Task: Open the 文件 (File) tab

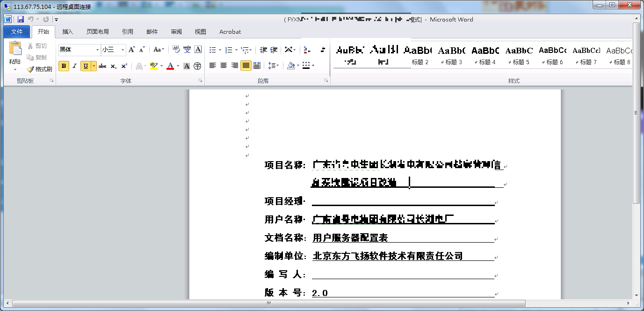Action: pos(17,32)
